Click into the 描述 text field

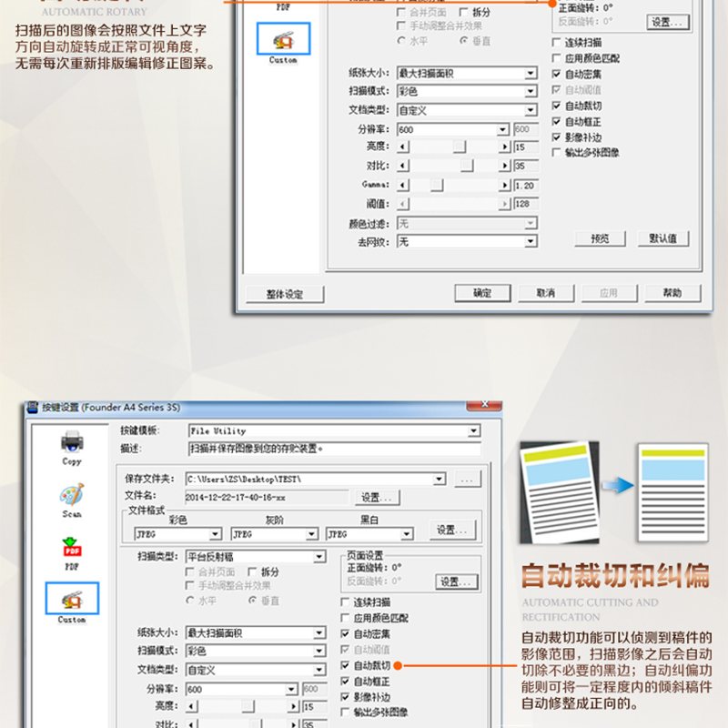pos(334,449)
